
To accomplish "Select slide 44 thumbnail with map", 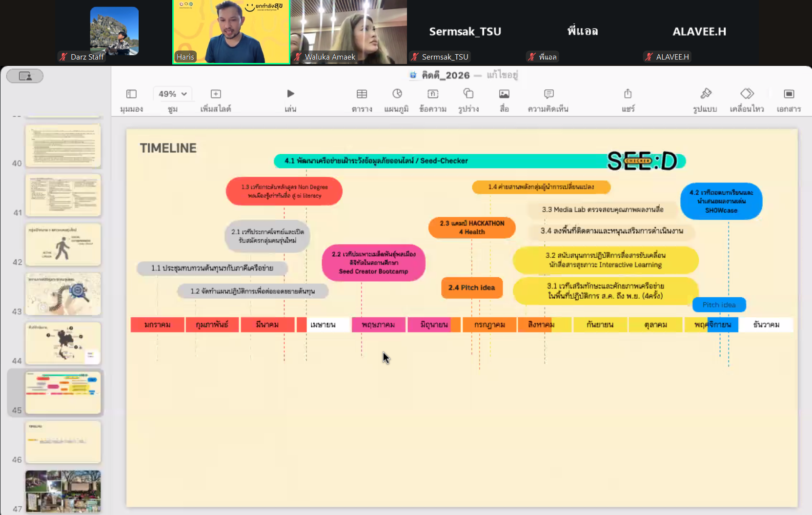I will (x=63, y=343).
